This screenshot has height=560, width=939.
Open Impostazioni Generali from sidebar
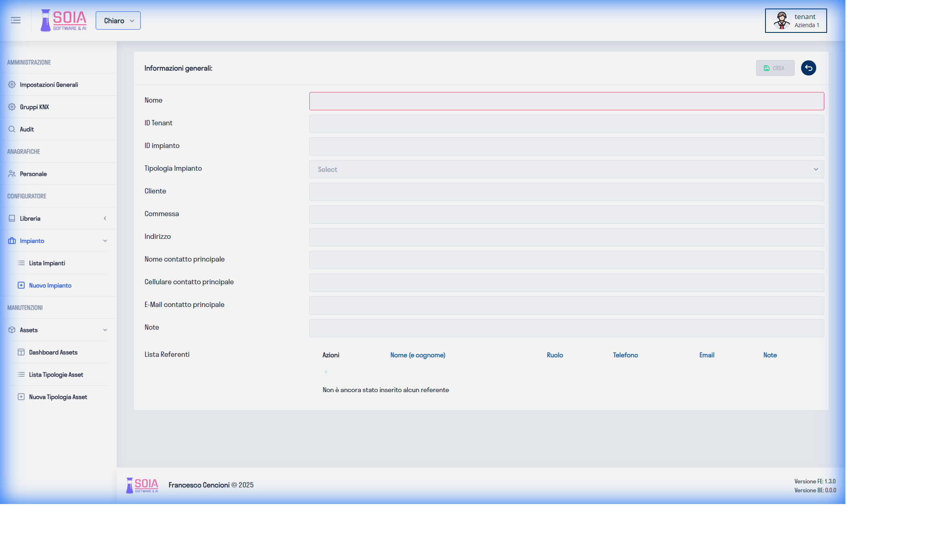point(49,85)
